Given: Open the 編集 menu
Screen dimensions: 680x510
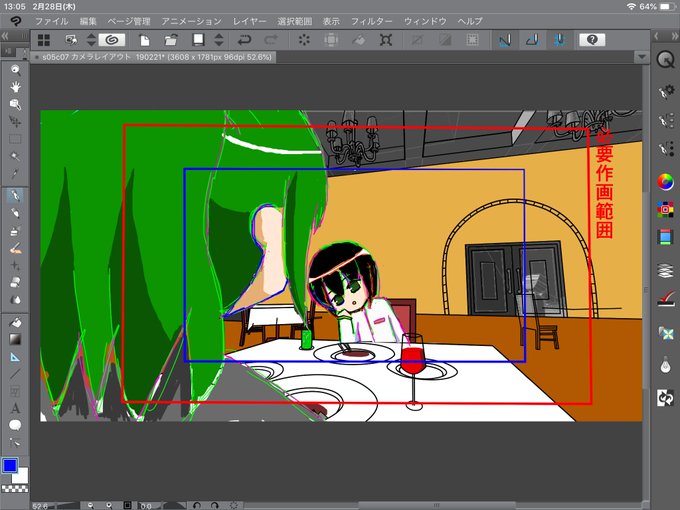Looking at the screenshot, I should pos(88,21).
